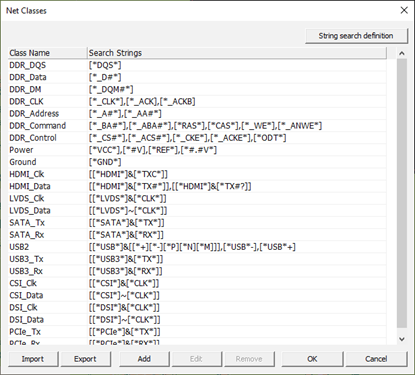415x375 pixels.
Task: Click search string starting with [*VCC*]
Action: pyautogui.click(x=153, y=150)
